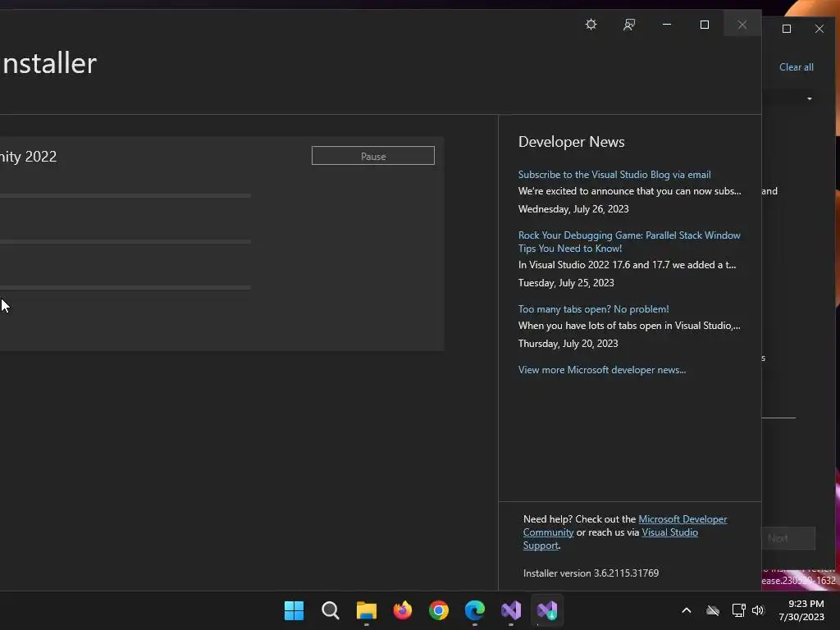Image resolution: width=840 pixels, height=630 pixels.
Task: Switch to Visual Studio in the taskbar
Action: point(511,610)
